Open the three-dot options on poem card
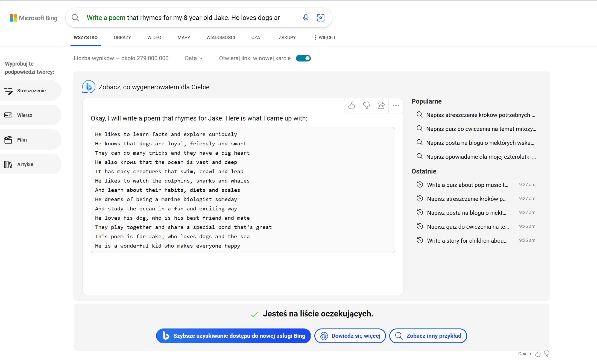Screen dimensions: 597x364 coord(396,105)
